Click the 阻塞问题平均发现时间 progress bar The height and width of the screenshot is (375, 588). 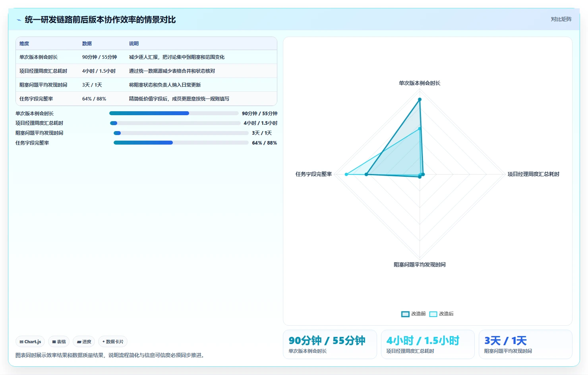[x=181, y=133]
